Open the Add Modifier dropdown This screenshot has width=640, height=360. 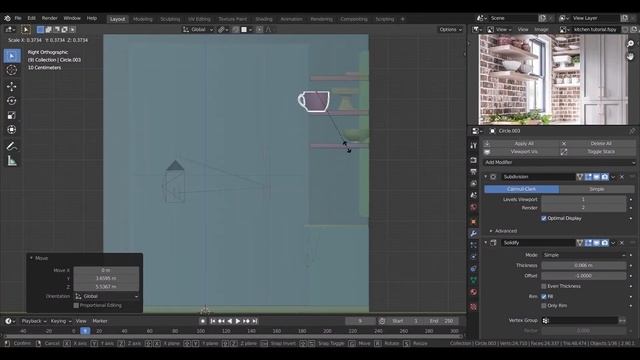click(559, 162)
